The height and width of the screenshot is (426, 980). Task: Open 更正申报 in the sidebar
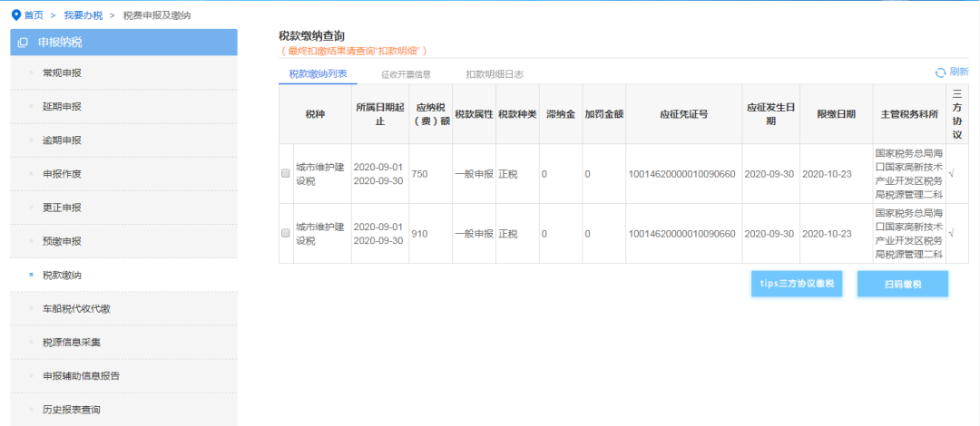pos(123,208)
